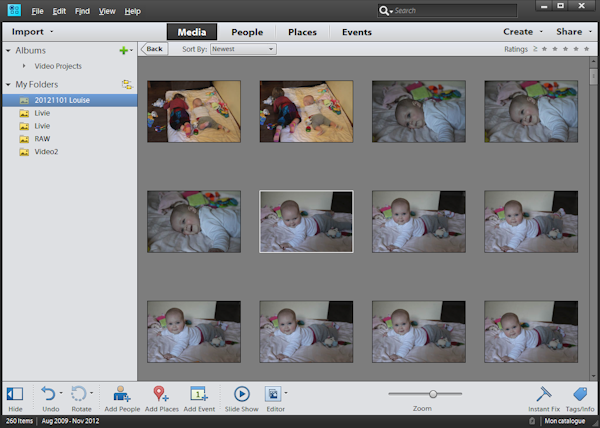Open the Add People tool
Image resolution: width=600 pixels, height=428 pixels.
click(x=121, y=394)
